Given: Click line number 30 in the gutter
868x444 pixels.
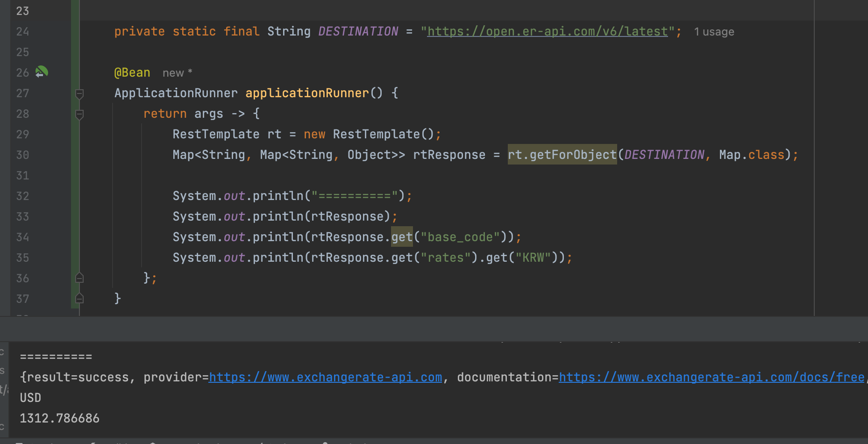Looking at the screenshot, I should coord(22,155).
